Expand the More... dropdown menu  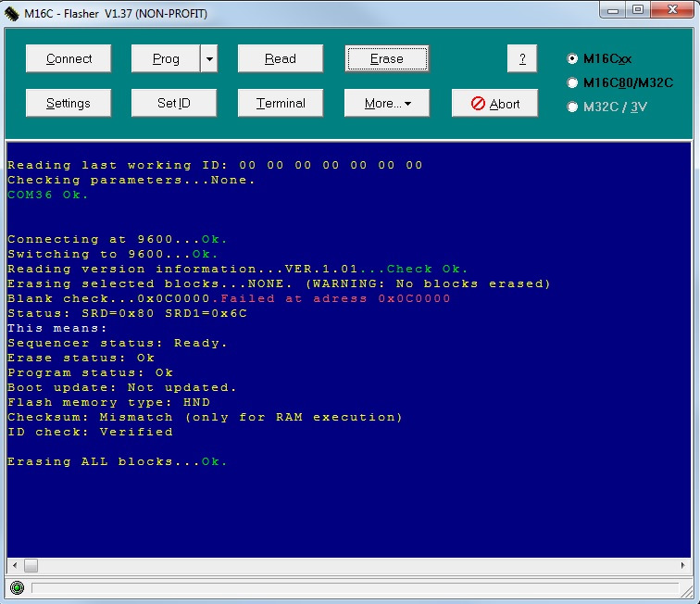[387, 103]
